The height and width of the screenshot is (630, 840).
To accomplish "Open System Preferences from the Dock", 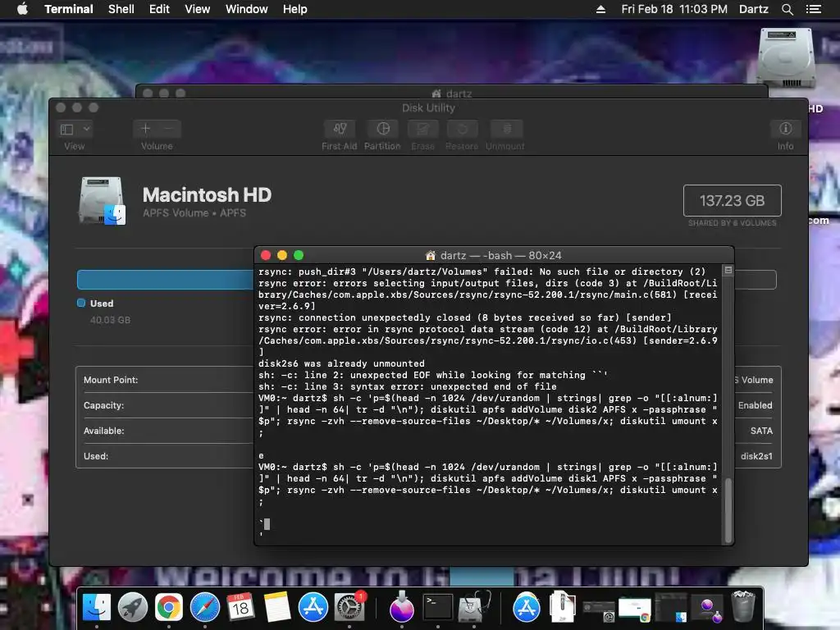I will (349, 608).
